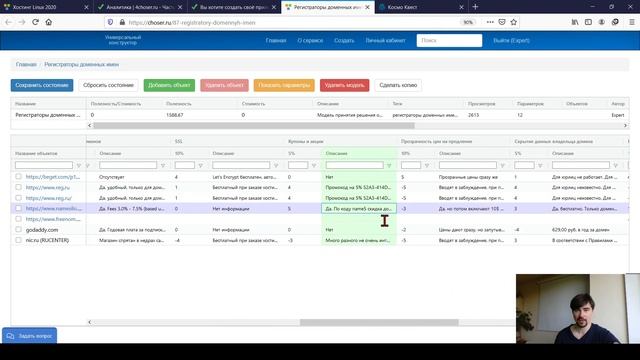
Task: Click green Добавить объект button
Action: [x=169, y=85]
